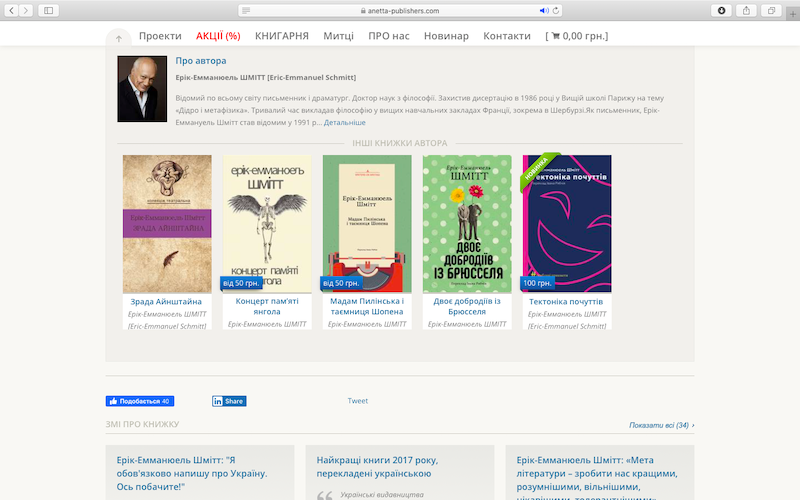Open article "Я обов'язково напишу про Україну"
The image size is (800, 500).
click(192, 473)
